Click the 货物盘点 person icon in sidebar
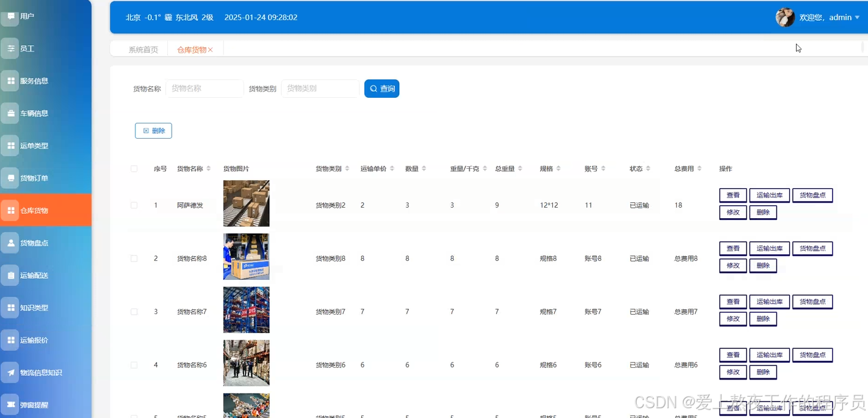Viewport: 868px width, 418px height. point(10,243)
